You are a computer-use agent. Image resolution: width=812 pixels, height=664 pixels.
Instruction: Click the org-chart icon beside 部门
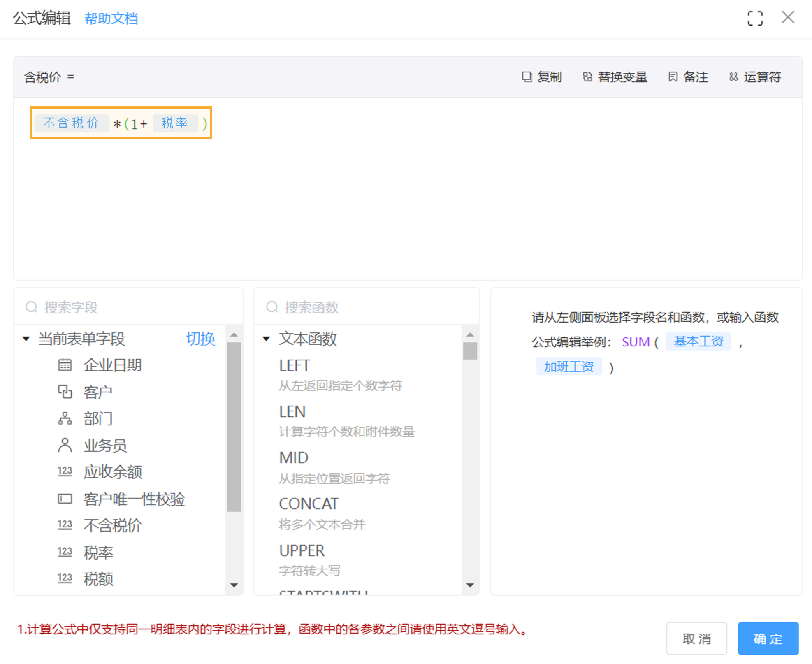tap(65, 419)
